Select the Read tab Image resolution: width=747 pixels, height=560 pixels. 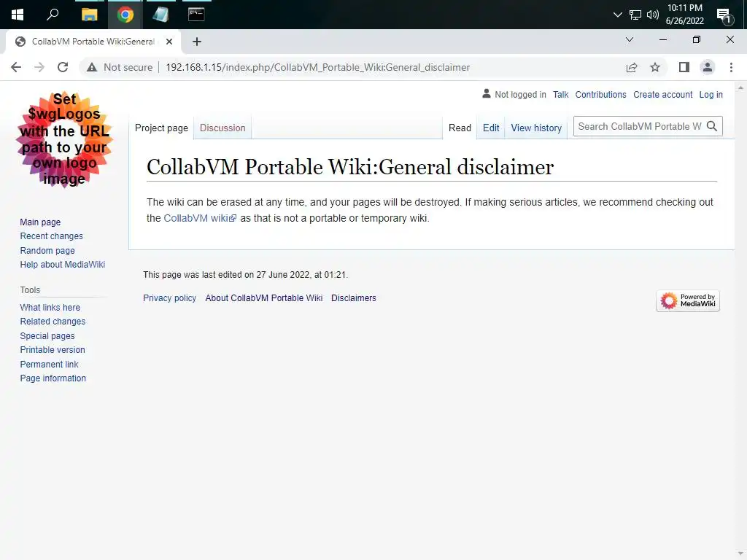pos(460,128)
